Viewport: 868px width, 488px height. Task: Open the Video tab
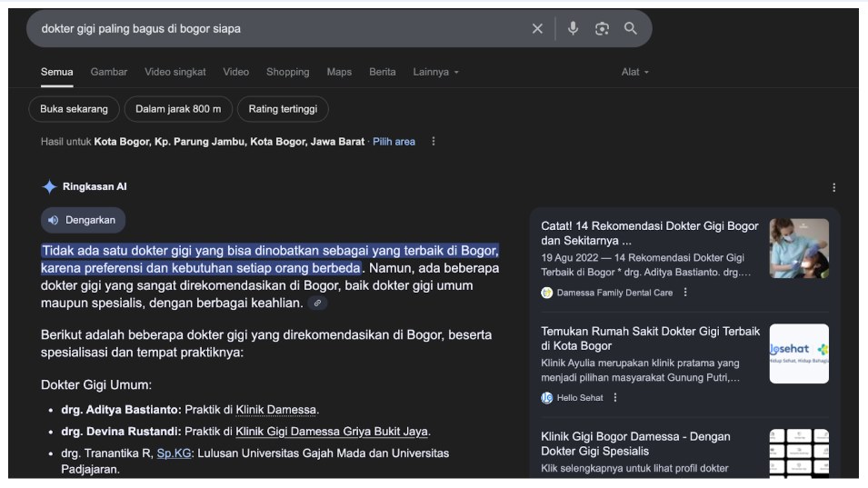235,72
